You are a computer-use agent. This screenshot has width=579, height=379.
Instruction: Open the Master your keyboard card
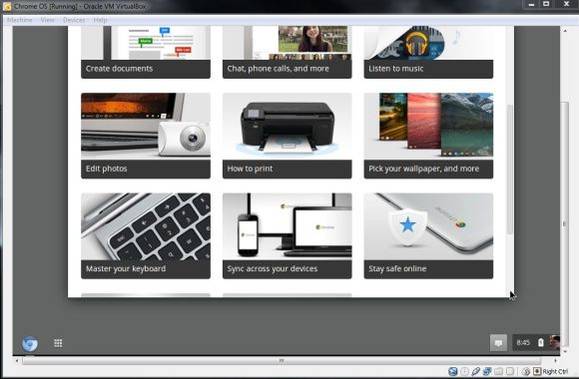(x=146, y=236)
